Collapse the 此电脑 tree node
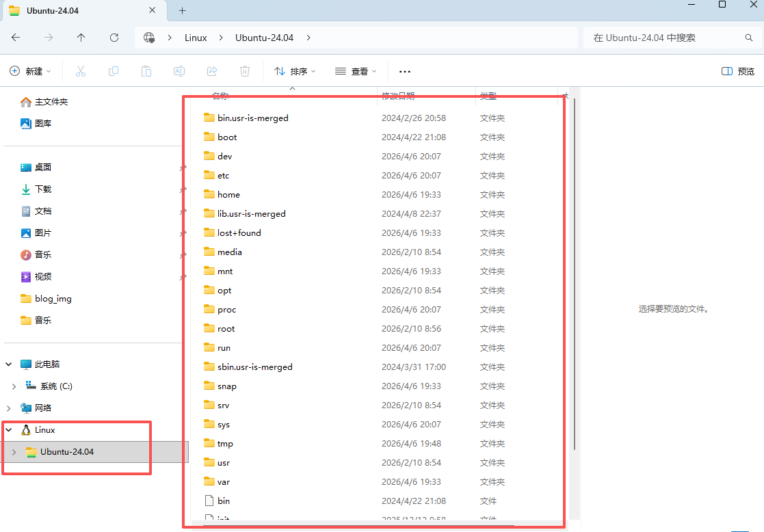The image size is (764, 532). tap(9, 364)
